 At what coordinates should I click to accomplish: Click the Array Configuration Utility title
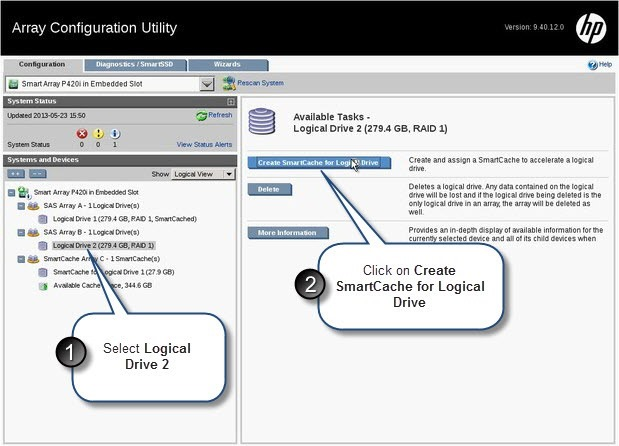[x=94, y=28]
